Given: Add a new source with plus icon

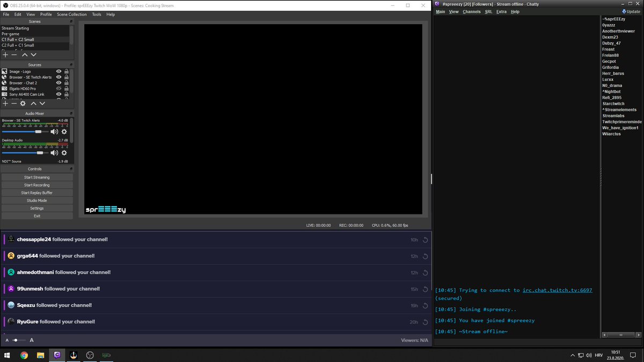Looking at the screenshot, I should (x=5, y=103).
